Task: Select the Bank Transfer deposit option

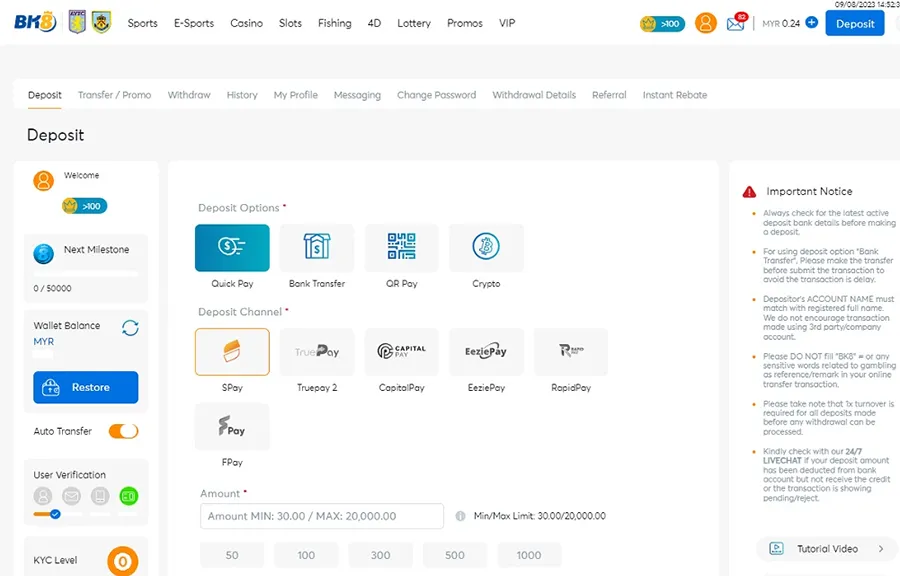Action: tap(317, 248)
